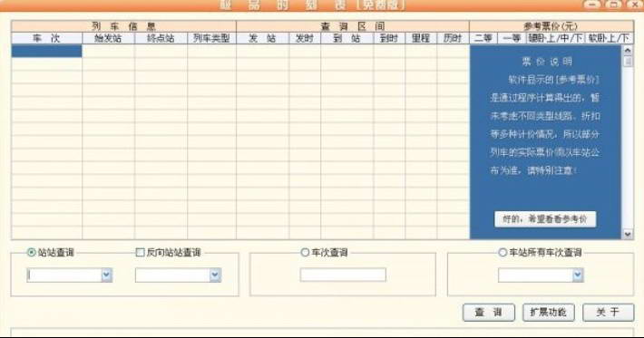Click the 车次 column header

point(47,39)
